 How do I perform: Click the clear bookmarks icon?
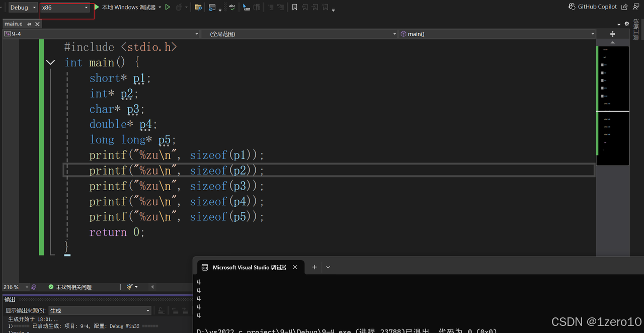tap(326, 8)
